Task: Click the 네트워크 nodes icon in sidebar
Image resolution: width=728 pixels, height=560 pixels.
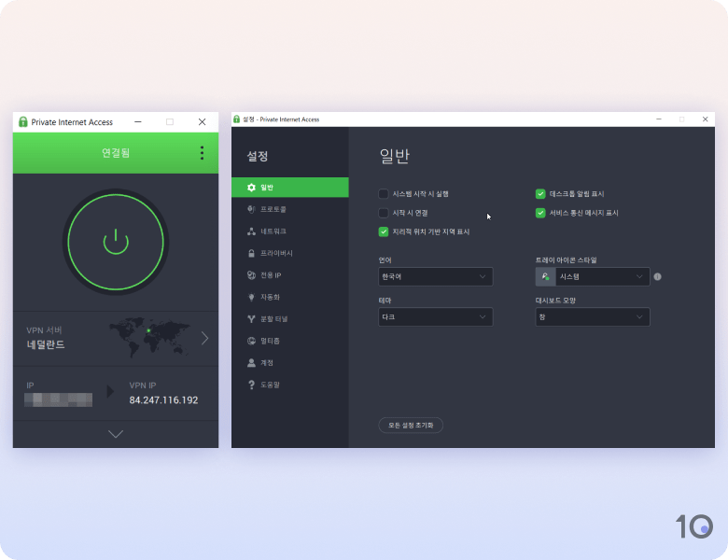Action: click(x=251, y=231)
